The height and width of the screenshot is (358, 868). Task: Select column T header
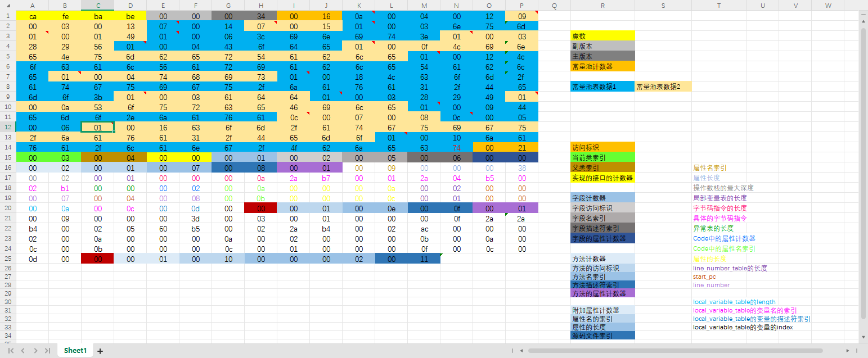pyautogui.click(x=719, y=6)
